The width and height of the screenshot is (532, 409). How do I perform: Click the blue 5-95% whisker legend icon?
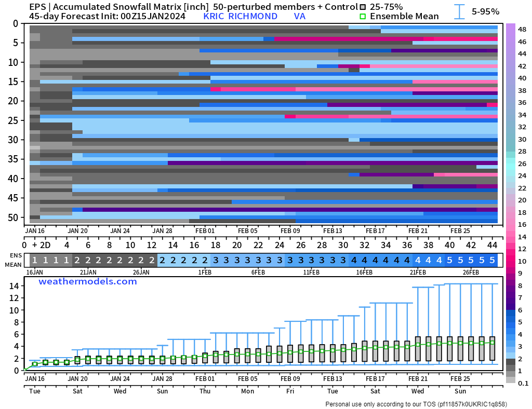[x=459, y=11]
